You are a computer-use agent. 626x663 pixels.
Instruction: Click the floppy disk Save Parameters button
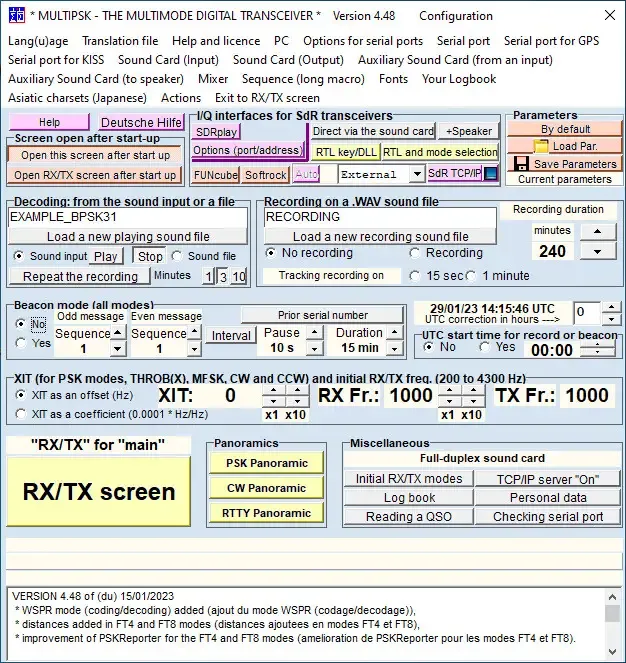564,163
